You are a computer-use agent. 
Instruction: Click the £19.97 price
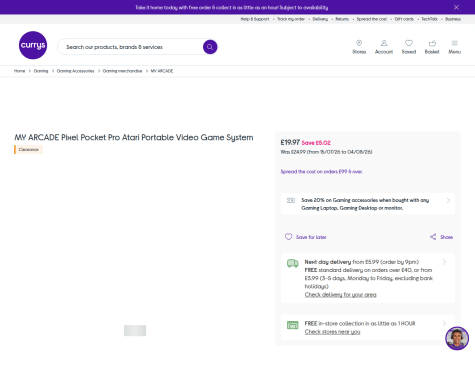pos(290,143)
